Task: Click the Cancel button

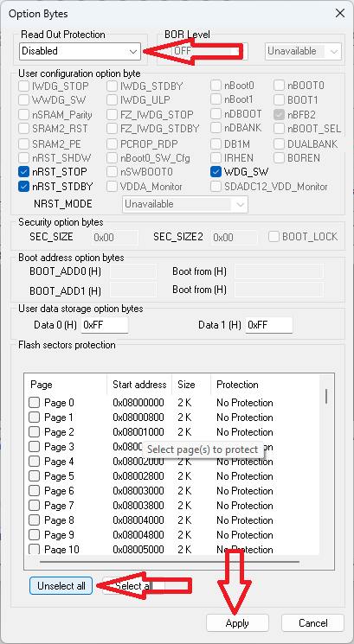Action: 312,623
